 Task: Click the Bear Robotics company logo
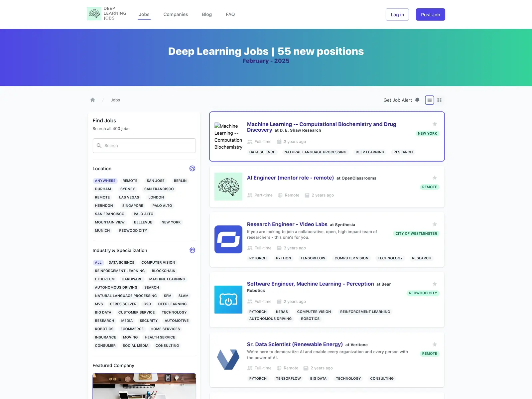pyautogui.click(x=228, y=300)
